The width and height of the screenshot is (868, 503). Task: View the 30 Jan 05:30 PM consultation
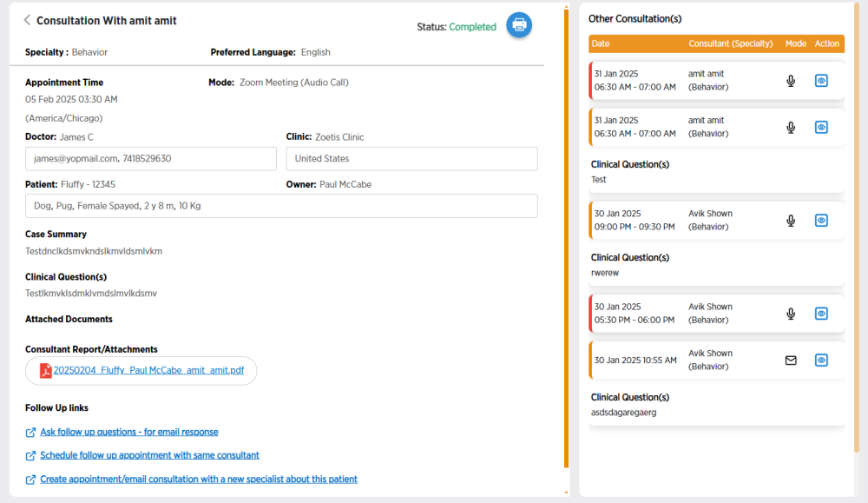[x=821, y=314]
